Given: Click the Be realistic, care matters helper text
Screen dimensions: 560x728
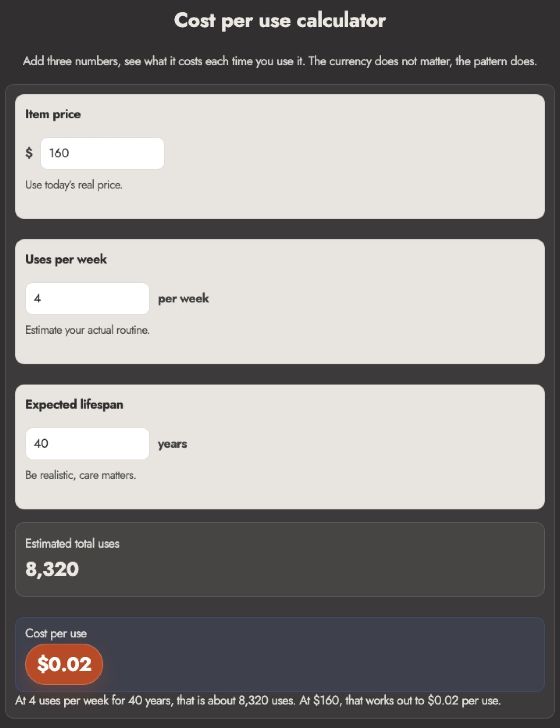Looking at the screenshot, I should pyautogui.click(x=81, y=475).
